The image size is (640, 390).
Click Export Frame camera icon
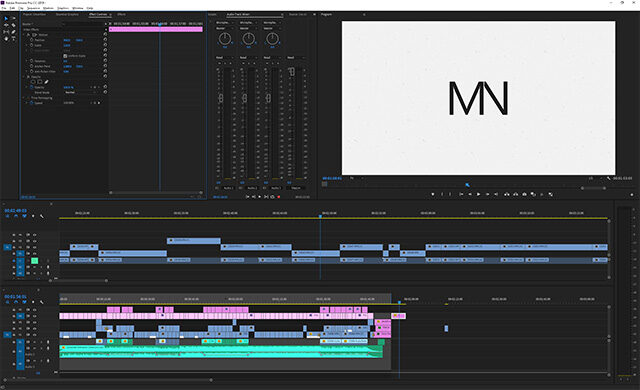(524, 194)
